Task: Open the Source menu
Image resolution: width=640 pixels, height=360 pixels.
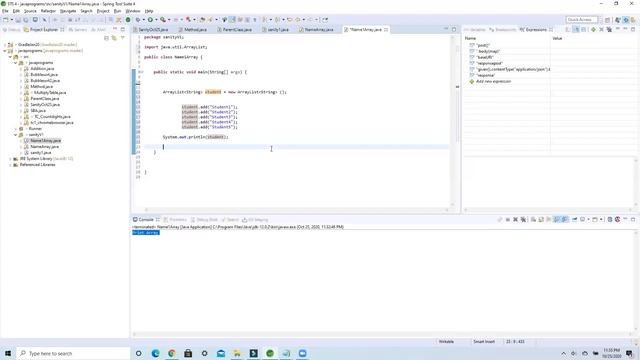Action: pos(30,11)
